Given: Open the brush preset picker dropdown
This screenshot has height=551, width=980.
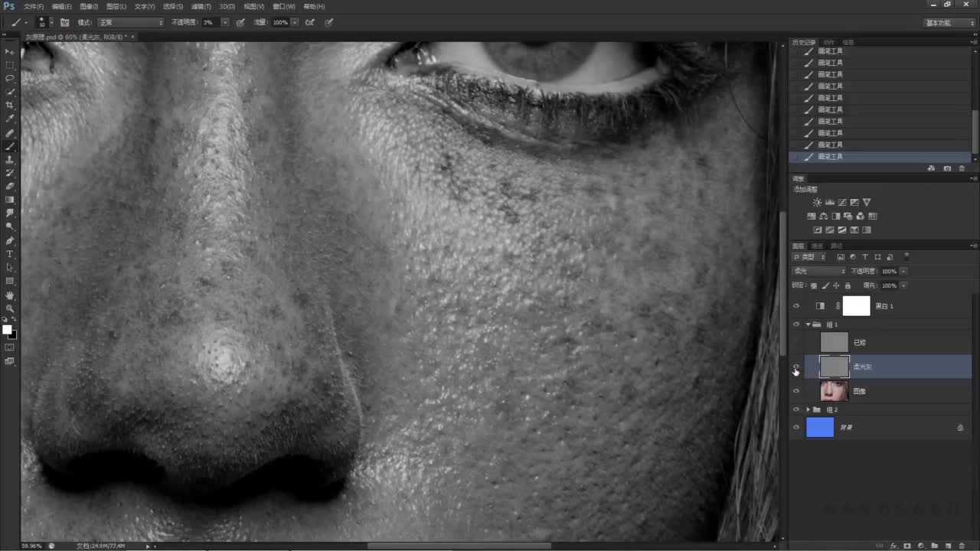Looking at the screenshot, I should tap(51, 23).
